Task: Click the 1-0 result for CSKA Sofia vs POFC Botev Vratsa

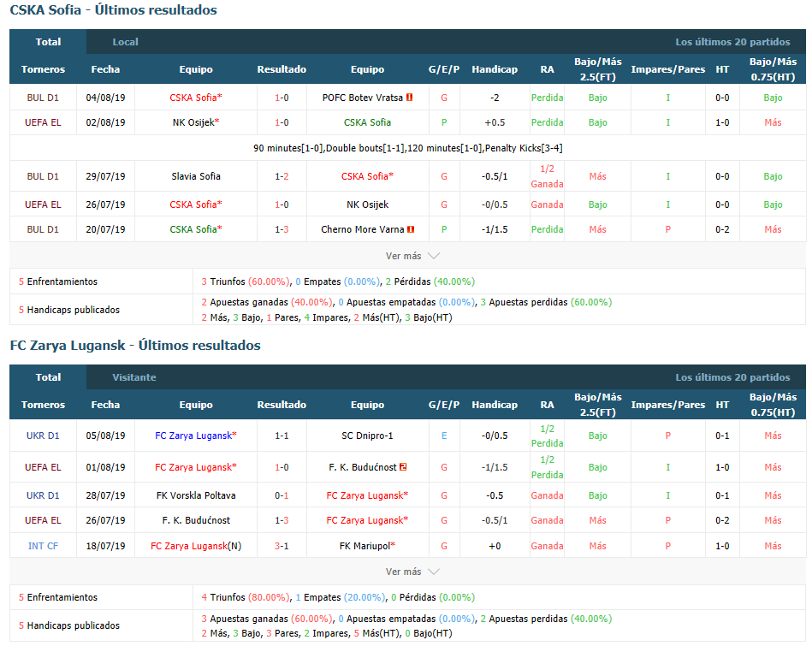Action: pyautogui.click(x=282, y=98)
